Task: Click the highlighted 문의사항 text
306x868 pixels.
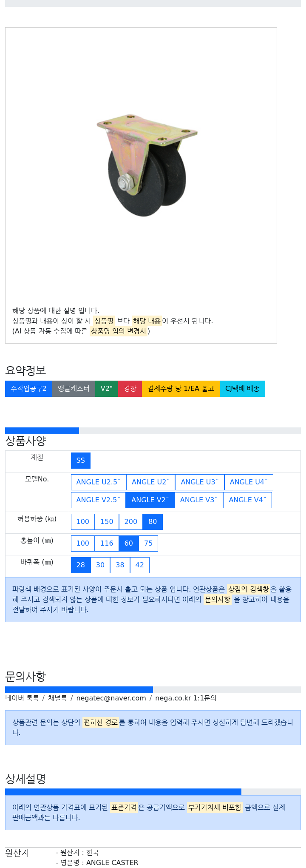Action: (218, 600)
